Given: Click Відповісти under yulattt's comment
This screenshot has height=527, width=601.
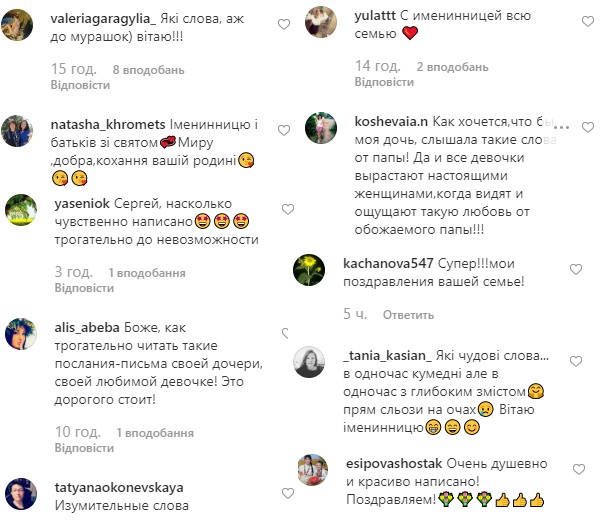Looking at the screenshot, I should click(x=384, y=82).
